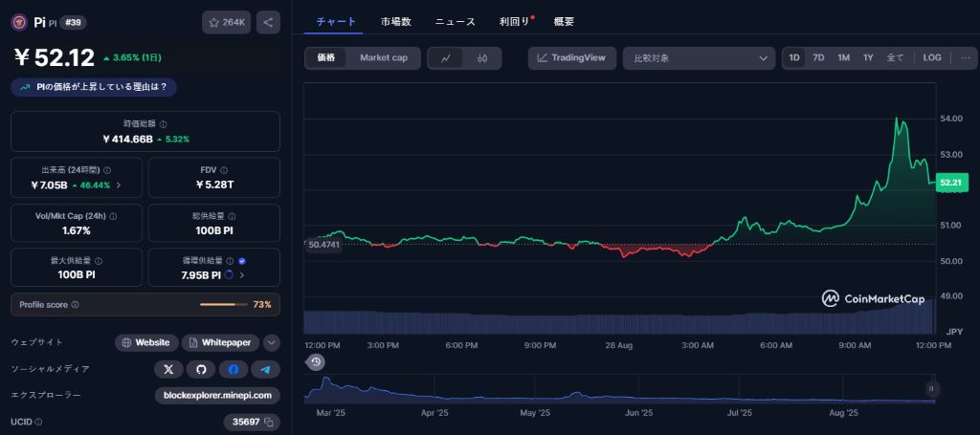The height and width of the screenshot is (435, 980).
Task: Show info for 出来高 (24時間)
Action: (107, 170)
